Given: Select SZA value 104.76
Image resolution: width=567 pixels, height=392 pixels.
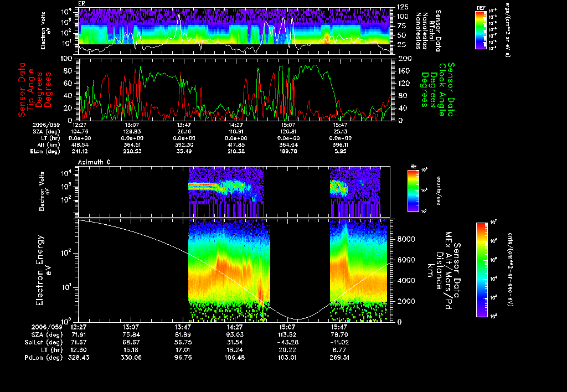Looking at the screenshot, I should pos(80,132).
